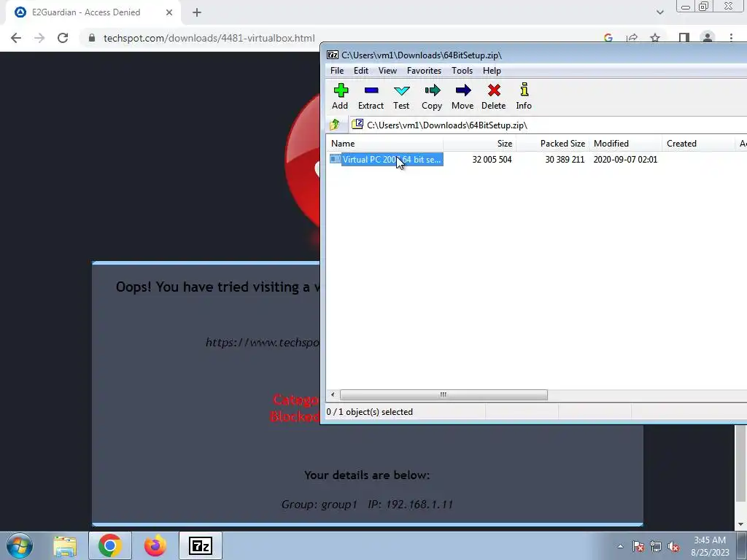This screenshot has height=560, width=747.
Task: Sort by the Name column header
Action: click(384, 144)
